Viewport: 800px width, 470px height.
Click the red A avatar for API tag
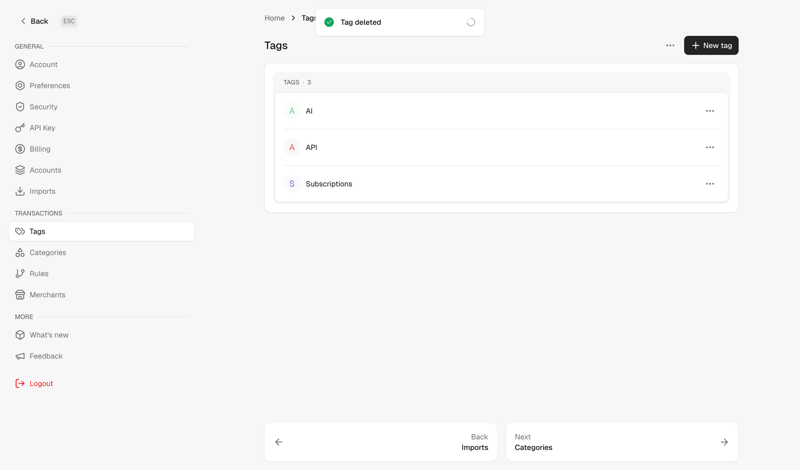tap(292, 147)
